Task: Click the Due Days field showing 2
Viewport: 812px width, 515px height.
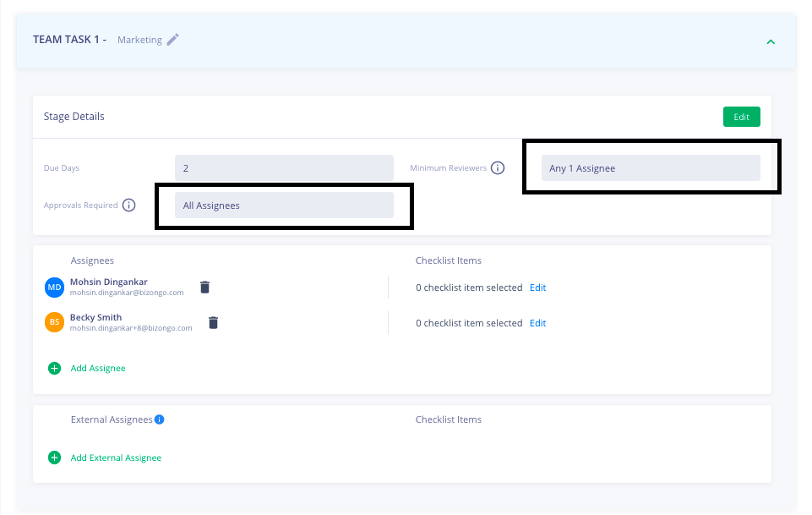Action: (x=284, y=168)
